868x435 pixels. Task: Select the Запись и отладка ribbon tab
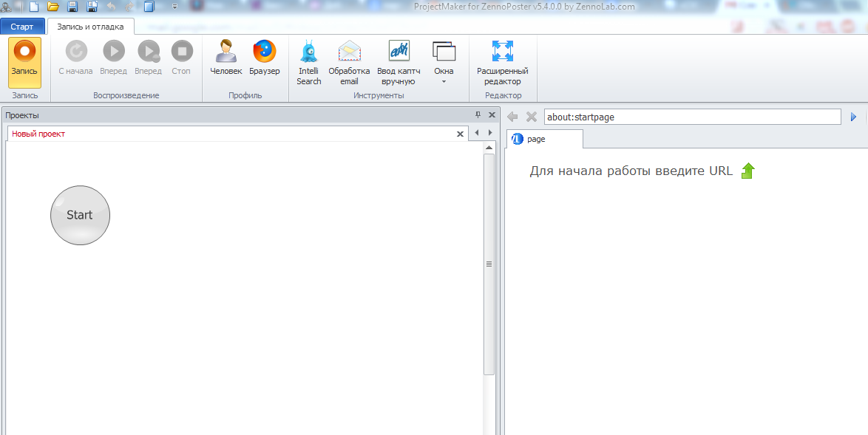click(x=91, y=27)
